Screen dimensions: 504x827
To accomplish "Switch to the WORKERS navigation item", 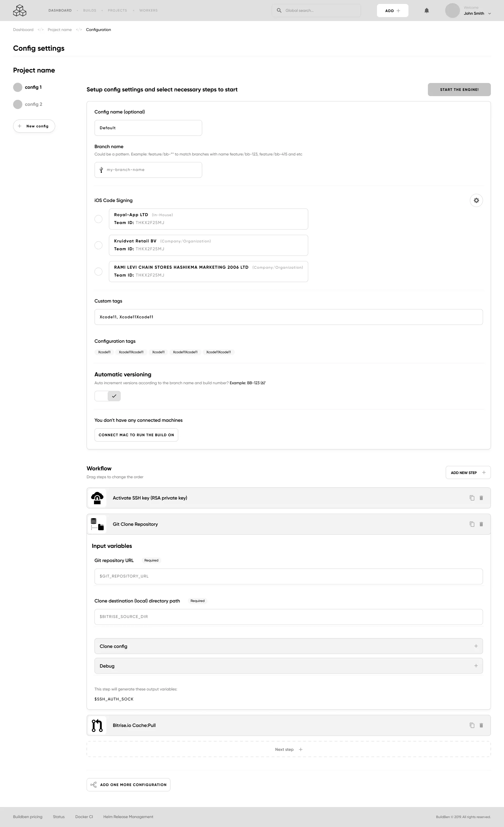I will 148,11.
